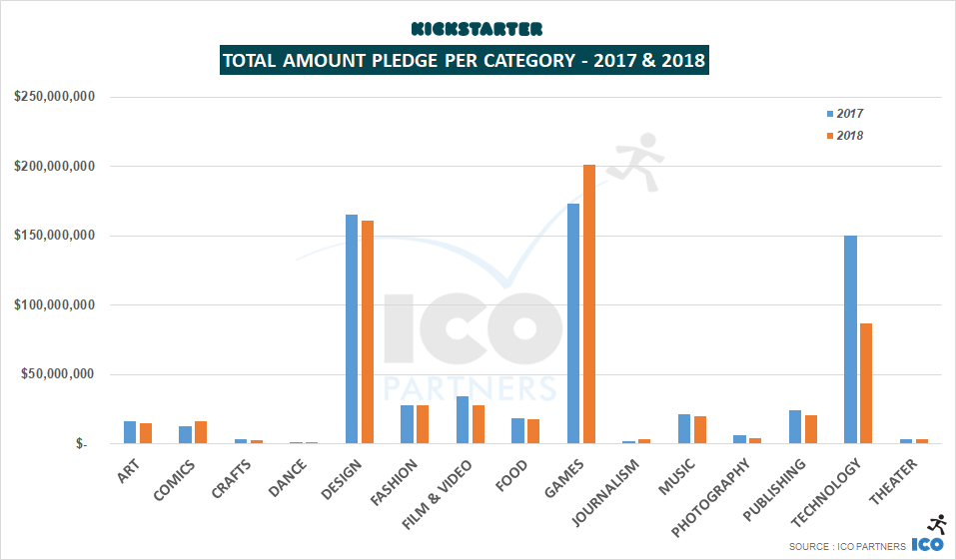The image size is (956, 560).
Task: Click the ICO Partners logo bottom right
Action: [x=928, y=545]
